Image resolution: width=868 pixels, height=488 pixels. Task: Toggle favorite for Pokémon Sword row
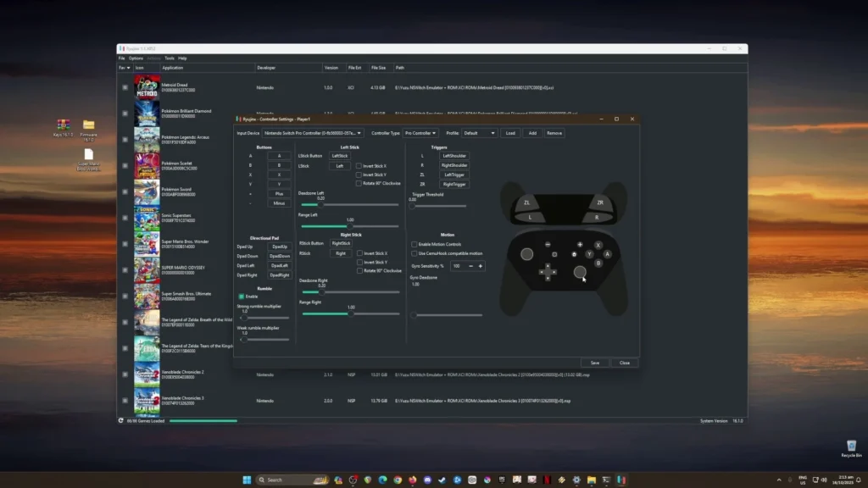point(125,191)
